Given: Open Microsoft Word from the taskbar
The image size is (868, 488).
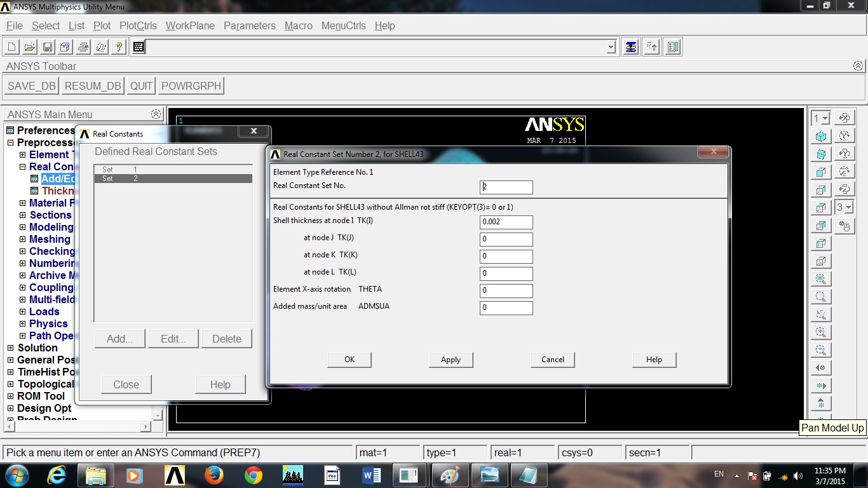Looking at the screenshot, I should point(372,475).
